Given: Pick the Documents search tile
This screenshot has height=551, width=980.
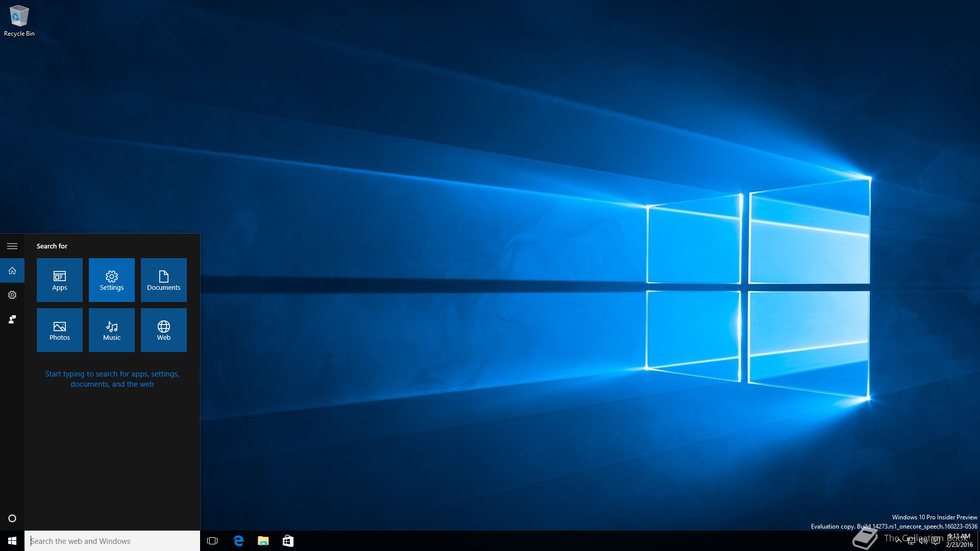Looking at the screenshot, I should click(164, 280).
